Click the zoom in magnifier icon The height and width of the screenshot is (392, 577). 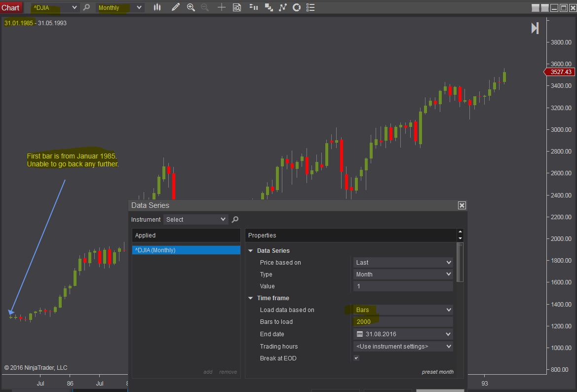point(191,7)
